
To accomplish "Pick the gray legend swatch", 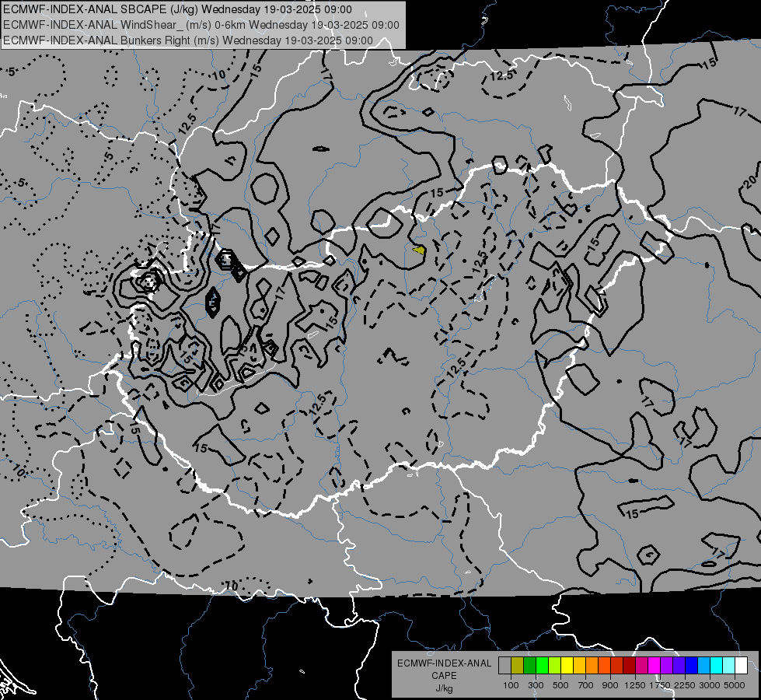I will tap(504, 666).
